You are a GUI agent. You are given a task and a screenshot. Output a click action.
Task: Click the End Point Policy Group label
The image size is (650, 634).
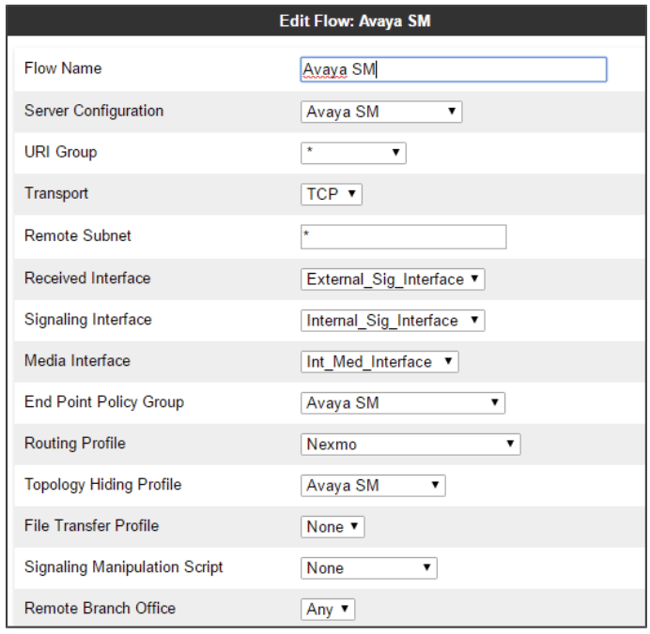pos(104,402)
